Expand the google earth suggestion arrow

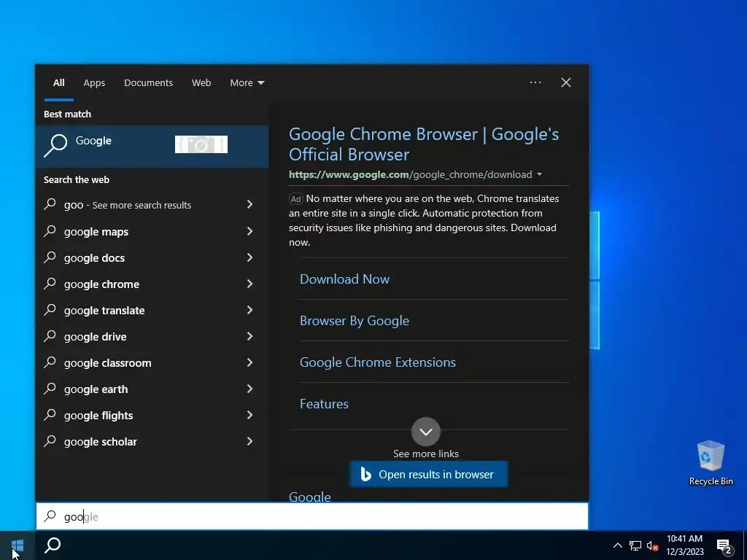(249, 389)
